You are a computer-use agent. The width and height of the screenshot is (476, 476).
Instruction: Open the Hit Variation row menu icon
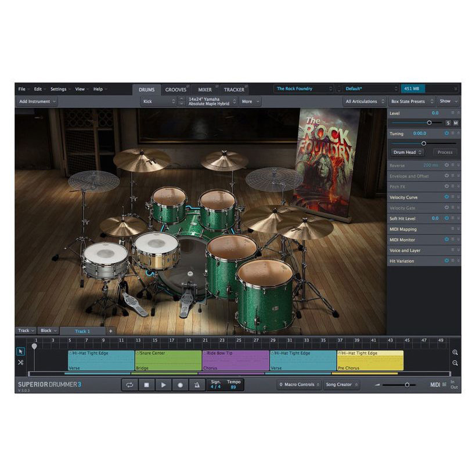453,261
